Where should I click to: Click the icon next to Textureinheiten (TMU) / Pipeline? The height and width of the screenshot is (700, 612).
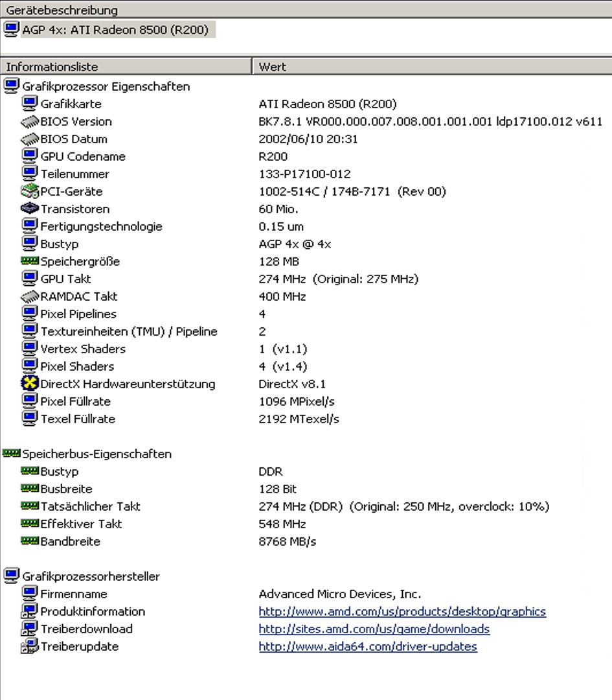[x=29, y=331]
